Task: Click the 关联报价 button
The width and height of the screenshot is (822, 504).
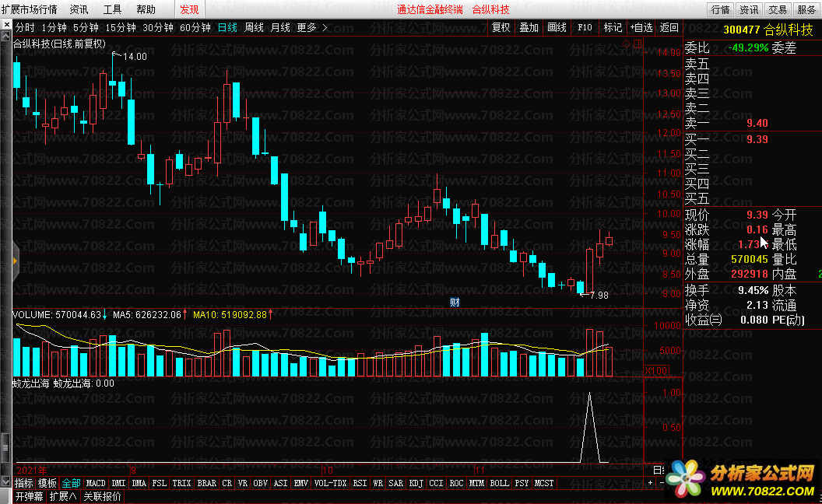Action: click(102, 496)
